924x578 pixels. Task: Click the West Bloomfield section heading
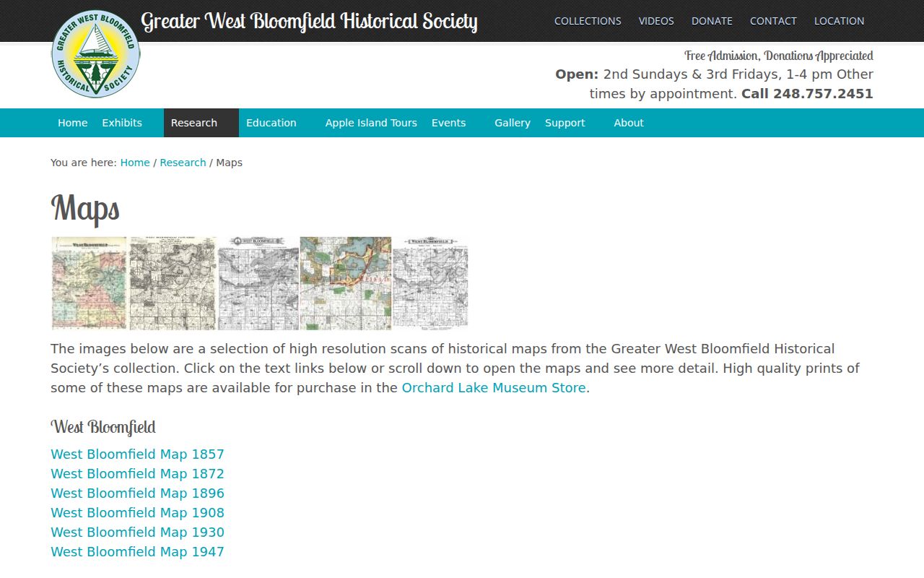[x=103, y=427]
